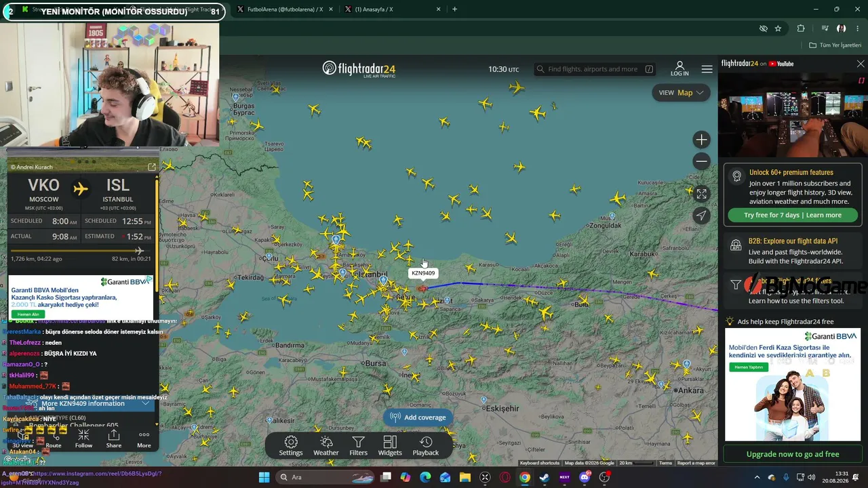Zoom in on the map
This screenshot has width=868, height=488.
click(x=702, y=140)
